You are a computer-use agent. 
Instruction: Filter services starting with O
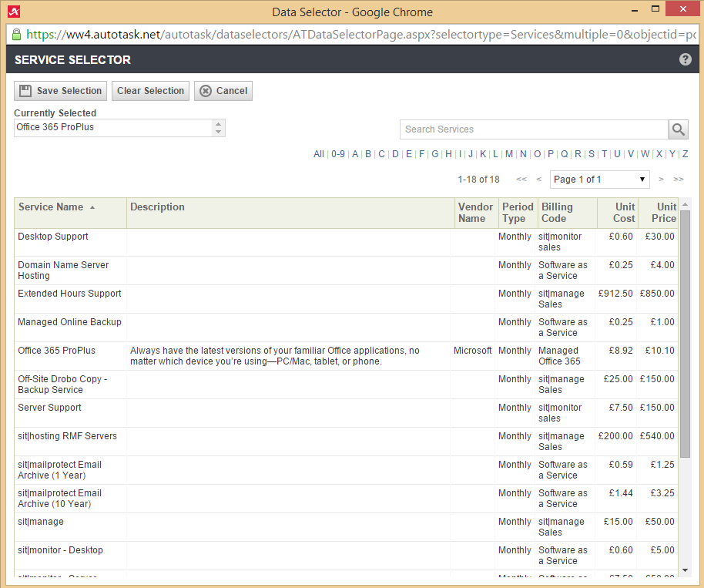(537, 154)
